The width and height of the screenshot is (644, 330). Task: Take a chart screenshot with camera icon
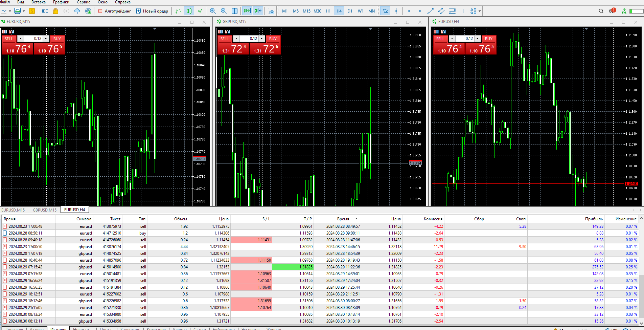coord(271,11)
